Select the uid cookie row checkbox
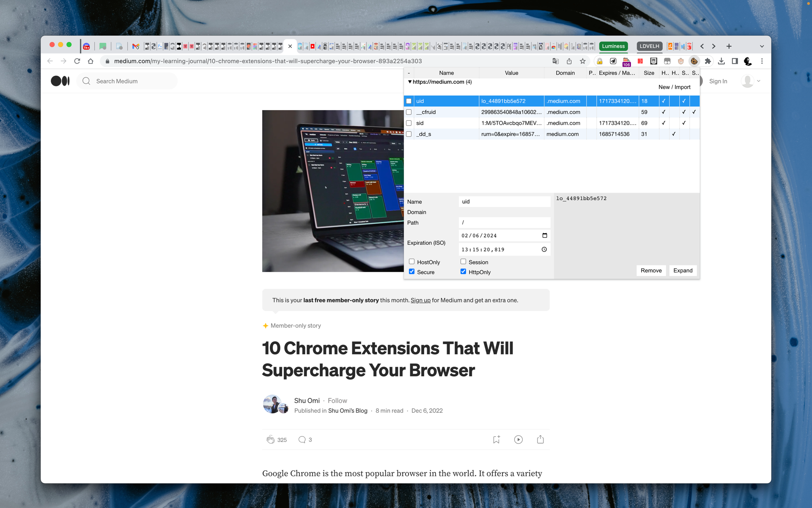The width and height of the screenshot is (812, 508). pos(409,101)
